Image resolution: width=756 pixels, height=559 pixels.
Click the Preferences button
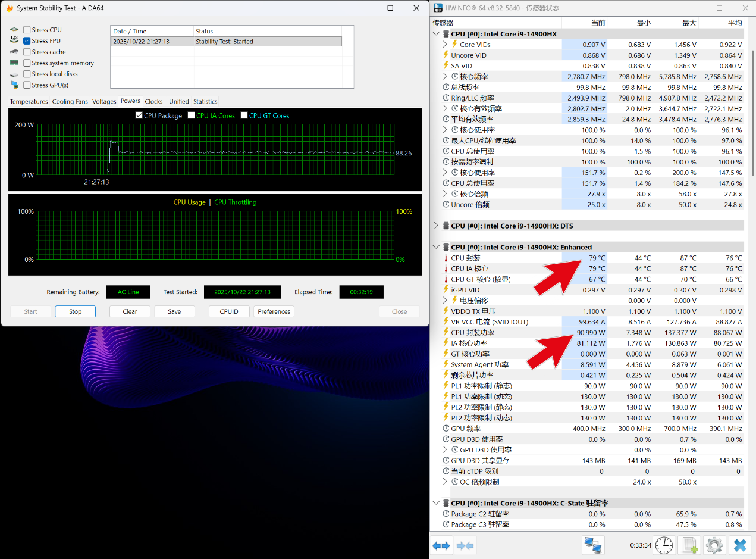coord(274,311)
